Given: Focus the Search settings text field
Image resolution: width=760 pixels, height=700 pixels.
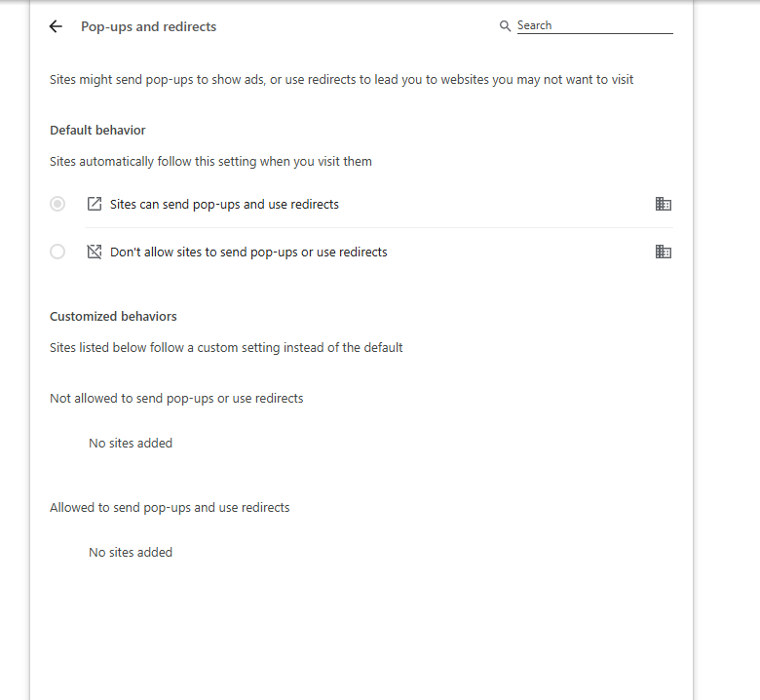Looking at the screenshot, I should click(594, 25).
